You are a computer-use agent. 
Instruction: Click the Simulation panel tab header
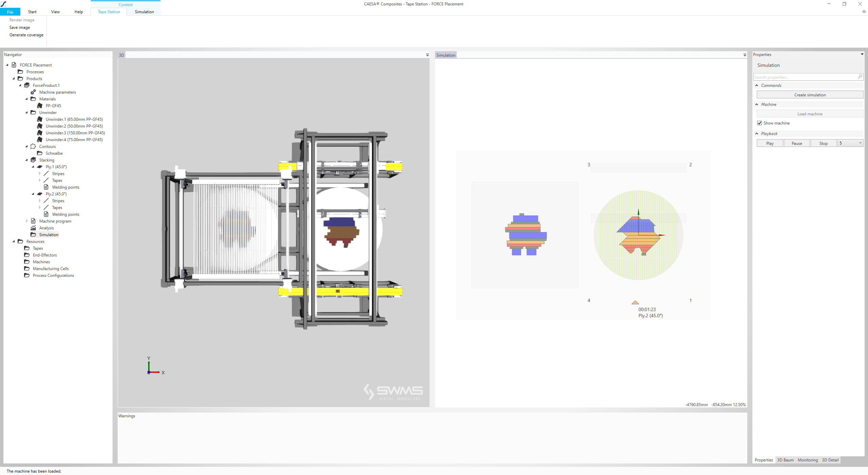point(446,55)
